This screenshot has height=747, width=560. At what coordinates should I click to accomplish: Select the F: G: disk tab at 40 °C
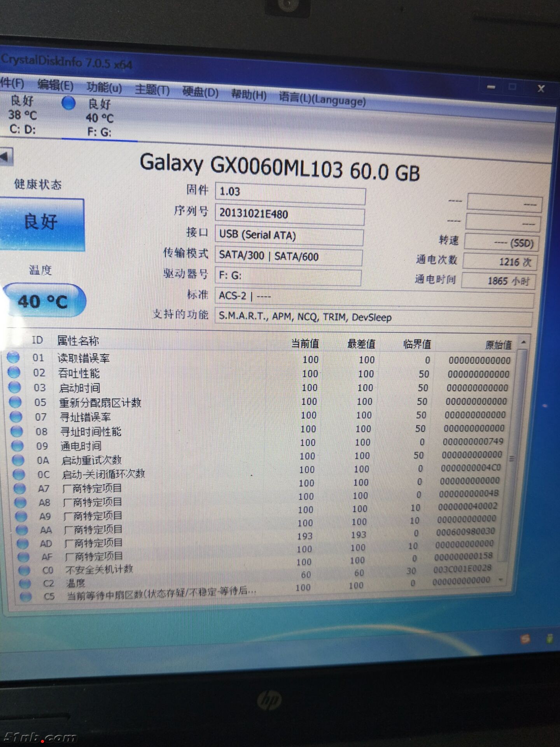click(x=100, y=117)
